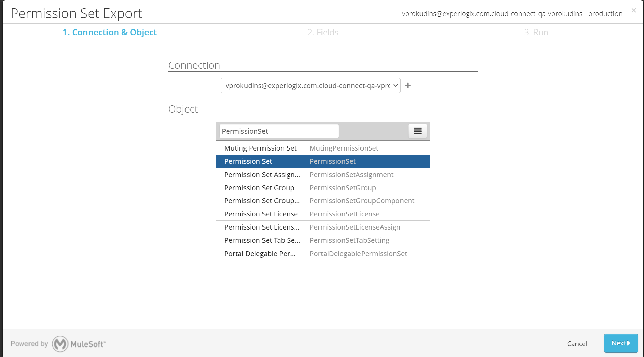Image resolution: width=644 pixels, height=357 pixels.
Task: Go to the Connection & Object step
Action: [110, 32]
